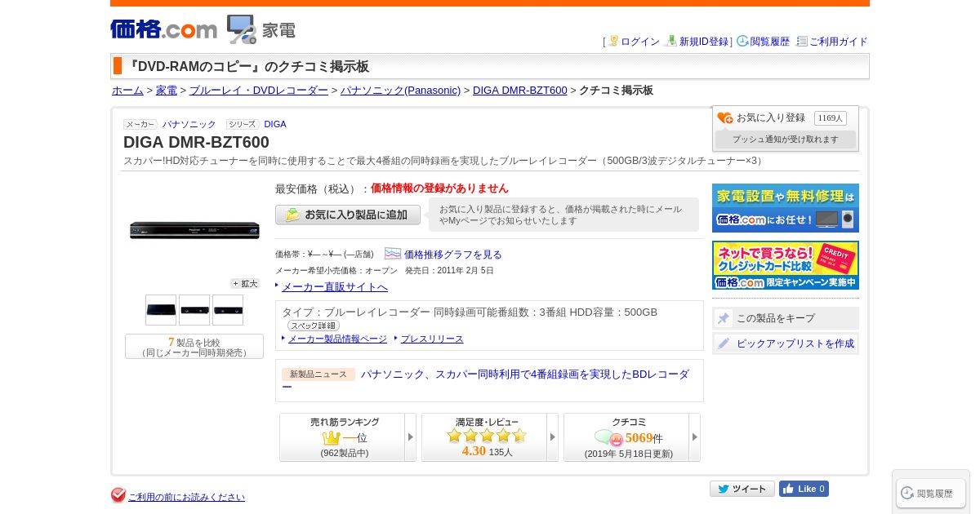Click the パナソニック maker link
980x514 pixels.
(x=189, y=124)
